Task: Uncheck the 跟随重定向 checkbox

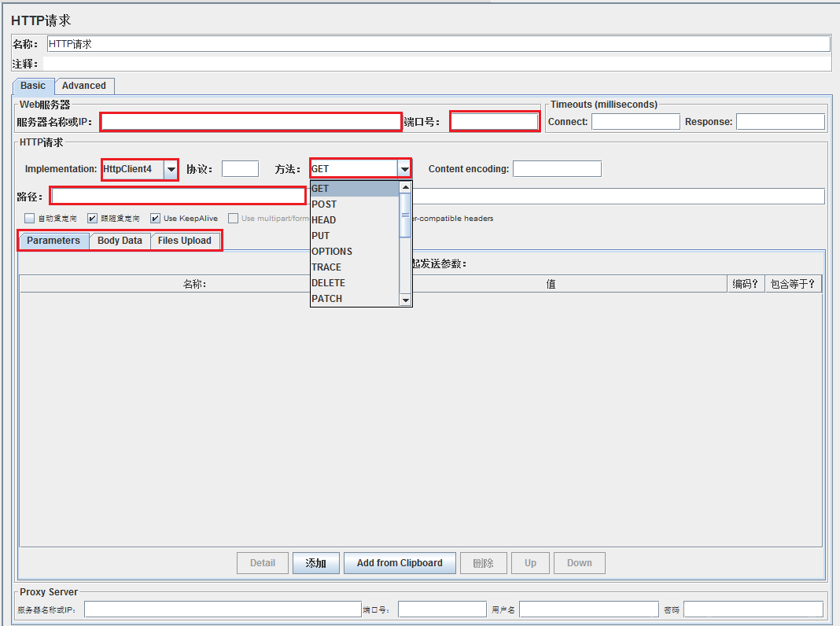Action: [x=92, y=219]
